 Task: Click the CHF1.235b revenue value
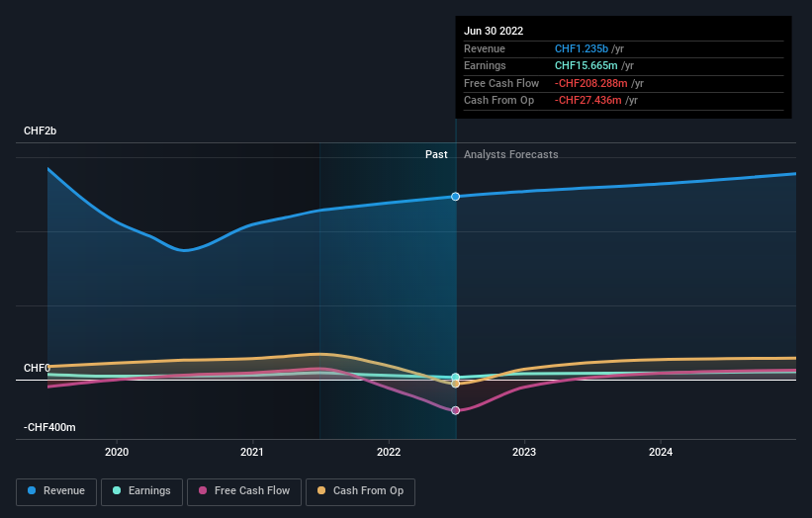[x=582, y=48]
